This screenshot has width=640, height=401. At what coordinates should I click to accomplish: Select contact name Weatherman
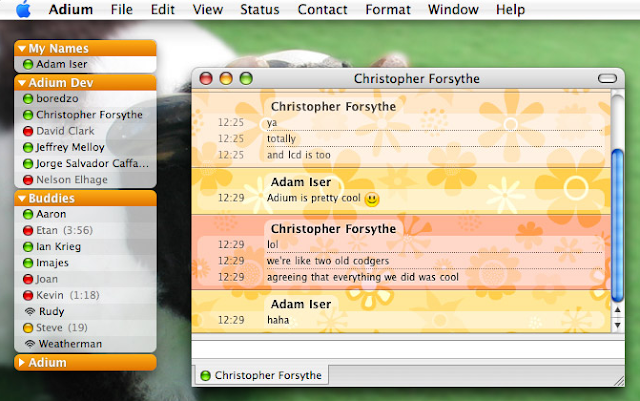pyautogui.click(x=70, y=344)
